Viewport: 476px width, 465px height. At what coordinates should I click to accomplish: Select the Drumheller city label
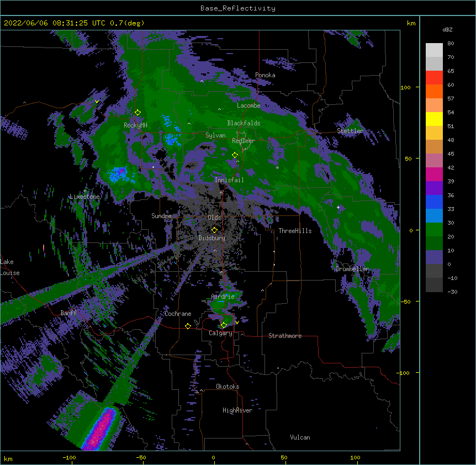point(352,269)
